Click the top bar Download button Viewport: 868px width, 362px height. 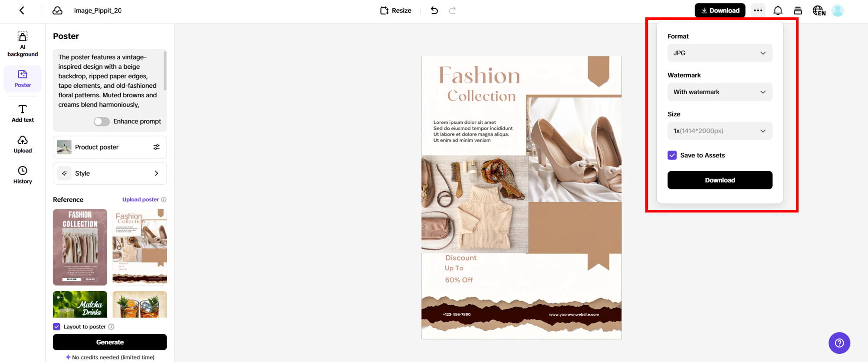tap(720, 10)
